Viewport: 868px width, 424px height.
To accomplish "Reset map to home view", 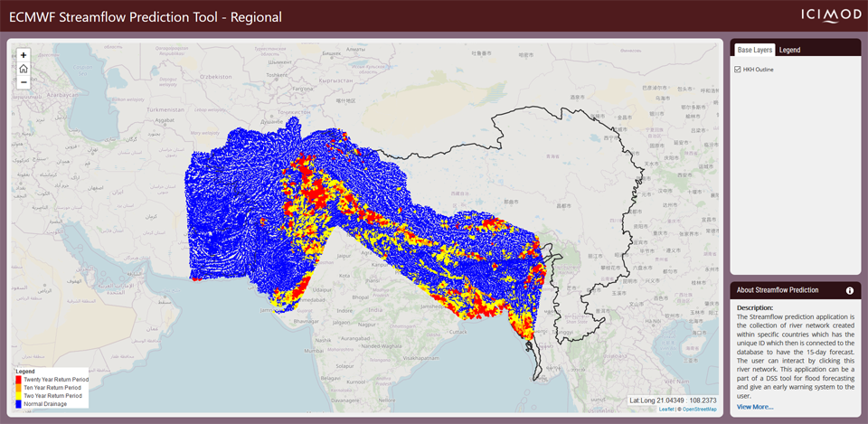I will click(24, 68).
